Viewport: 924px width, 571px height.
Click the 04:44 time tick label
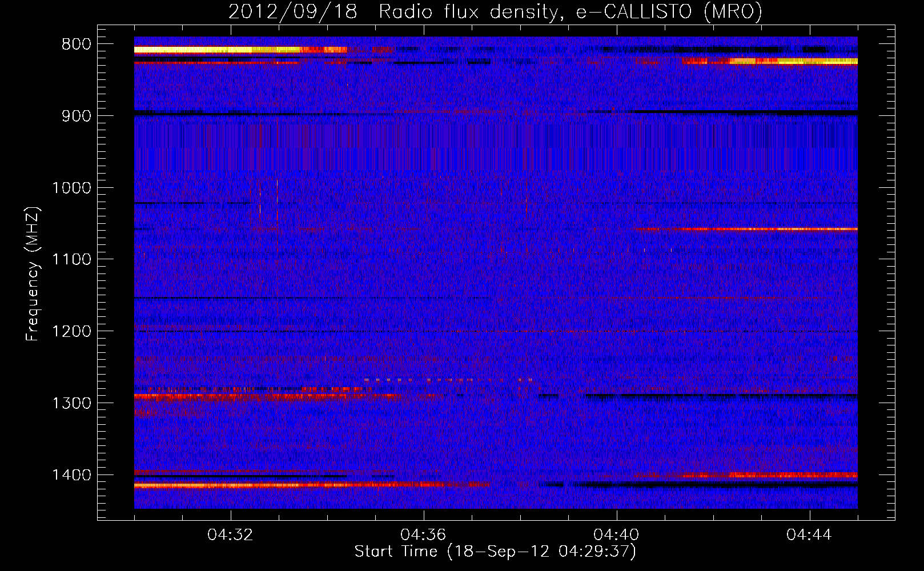point(809,535)
